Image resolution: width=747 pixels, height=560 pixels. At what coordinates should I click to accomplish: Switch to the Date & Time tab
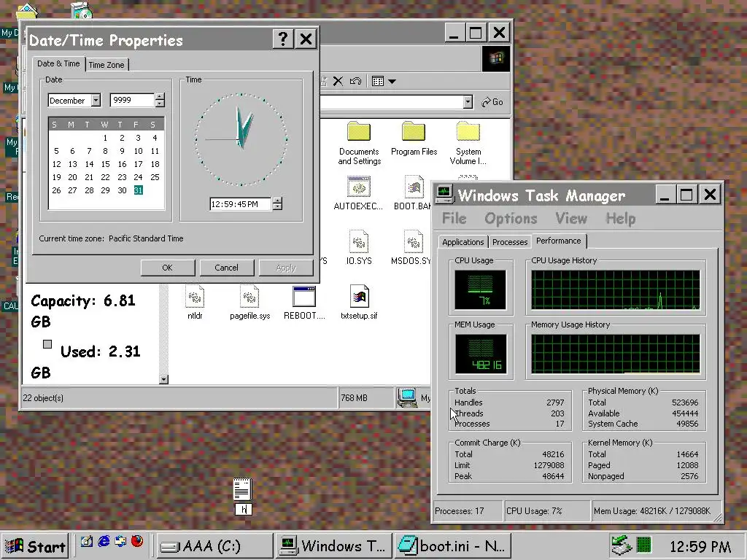click(58, 63)
